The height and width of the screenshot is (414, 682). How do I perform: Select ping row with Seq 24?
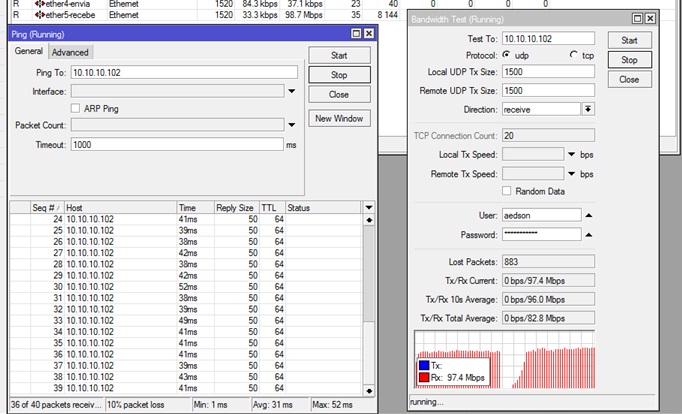pyautogui.click(x=186, y=219)
